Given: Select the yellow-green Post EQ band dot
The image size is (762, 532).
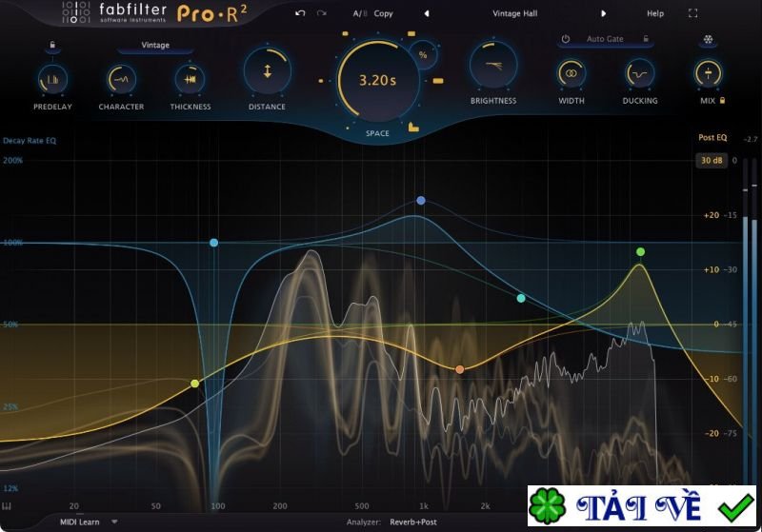Looking at the screenshot, I should click(195, 384).
